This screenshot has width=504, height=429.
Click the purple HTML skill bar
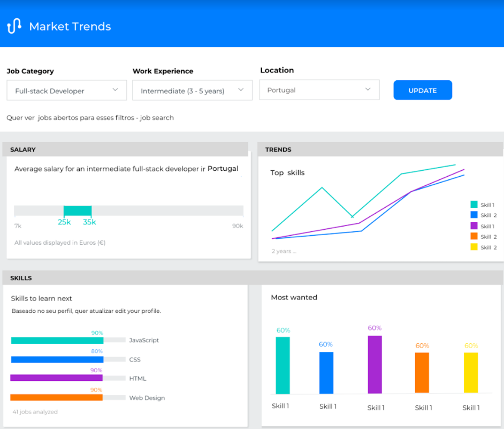(x=57, y=378)
